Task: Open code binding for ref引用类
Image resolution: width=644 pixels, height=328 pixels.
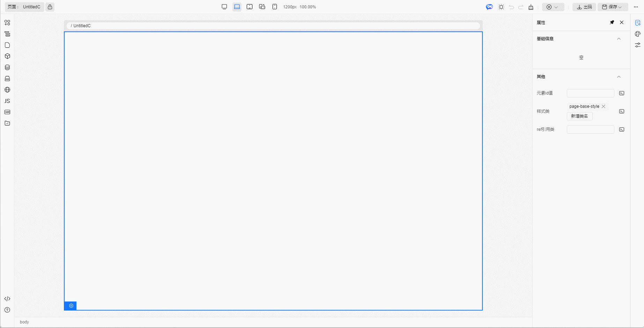Action: (x=622, y=129)
